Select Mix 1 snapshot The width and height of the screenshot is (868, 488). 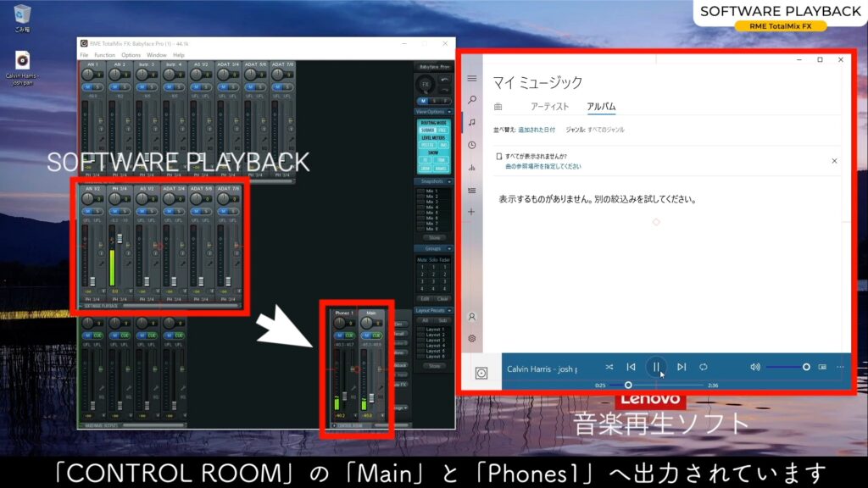click(431, 191)
